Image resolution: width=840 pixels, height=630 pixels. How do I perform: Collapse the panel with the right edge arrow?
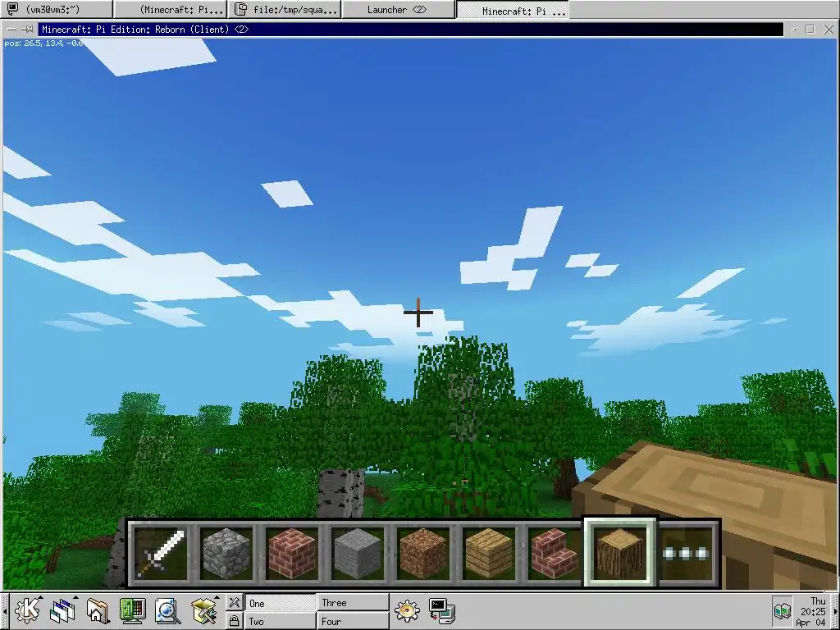(x=836, y=611)
